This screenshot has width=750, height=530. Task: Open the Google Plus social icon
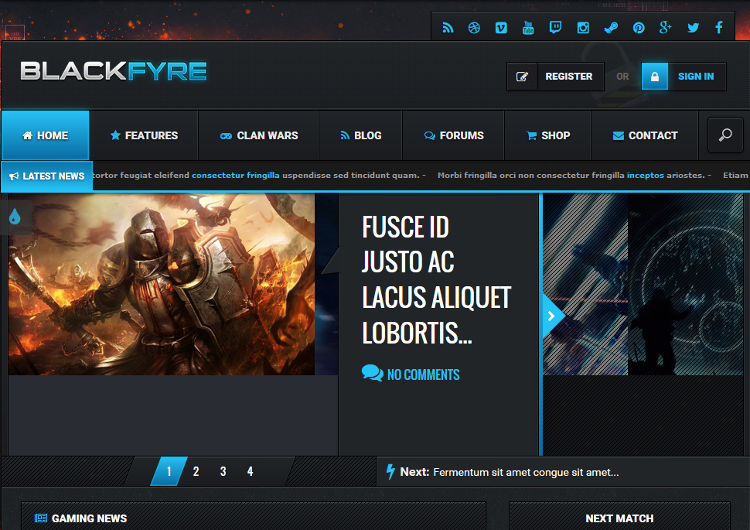665,27
